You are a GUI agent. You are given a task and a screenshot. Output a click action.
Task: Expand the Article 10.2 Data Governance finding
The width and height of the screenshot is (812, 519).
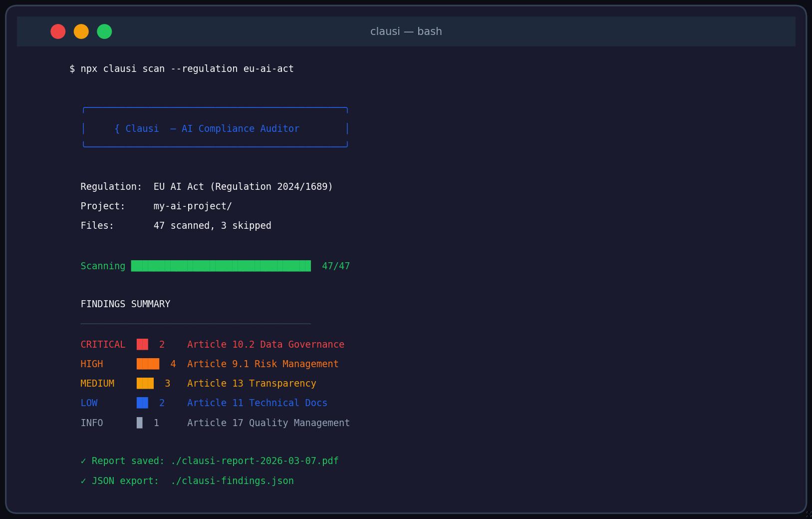[x=266, y=344]
